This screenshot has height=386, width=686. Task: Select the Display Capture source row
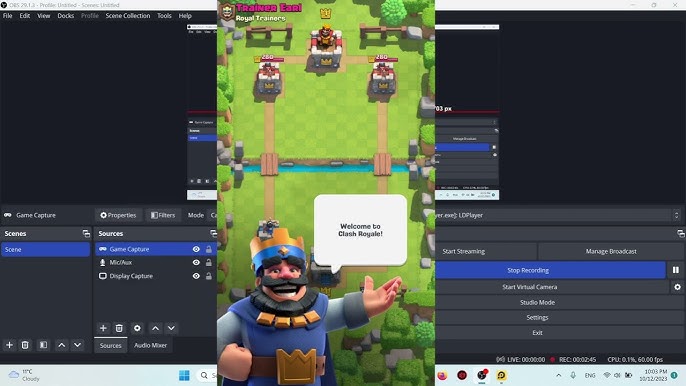click(x=156, y=276)
